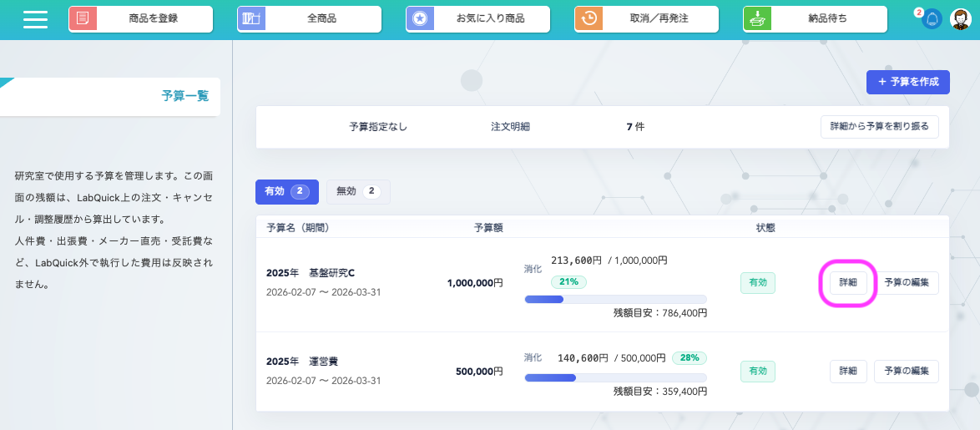Click the 有効 status badge for 運営費
980x430 pixels.
(x=757, y=371)
